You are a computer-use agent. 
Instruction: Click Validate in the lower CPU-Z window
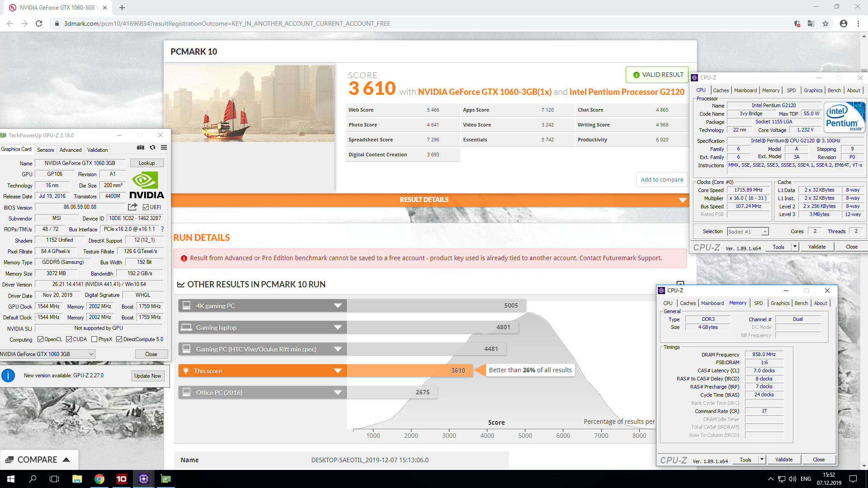pos(783,460)
